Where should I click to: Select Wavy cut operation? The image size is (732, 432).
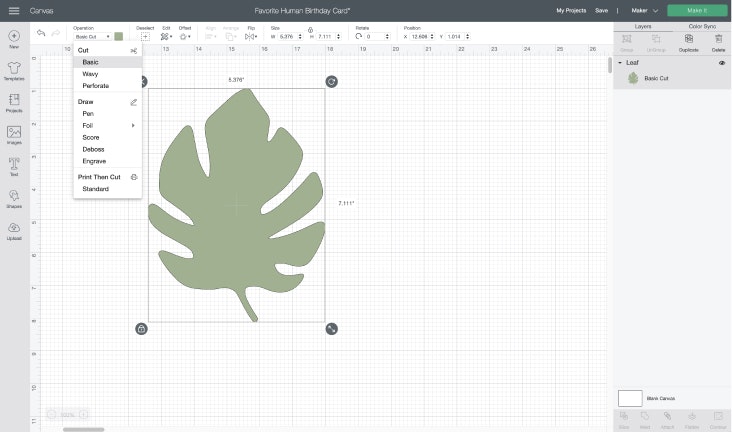(90, 74)
